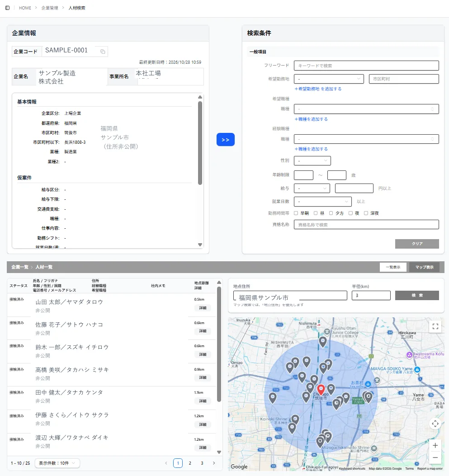Viewport: 449px width, 476px height.
Task: Click the Iwatoyama Kofun map marker
Action: 409,354
